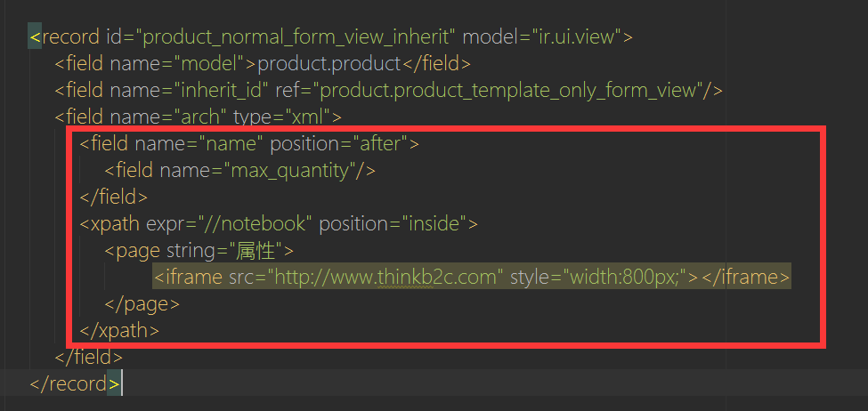The width and height of the screenshot is (868, 411).
Task: Click the //notebook xpath expression
Action: (264, 223)
